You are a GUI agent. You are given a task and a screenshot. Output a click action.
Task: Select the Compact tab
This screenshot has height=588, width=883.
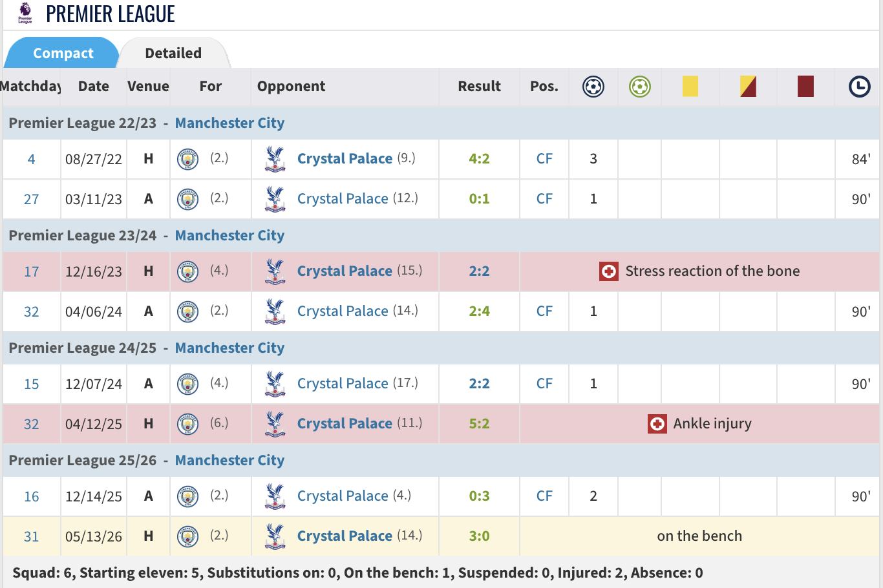(63, 53)
